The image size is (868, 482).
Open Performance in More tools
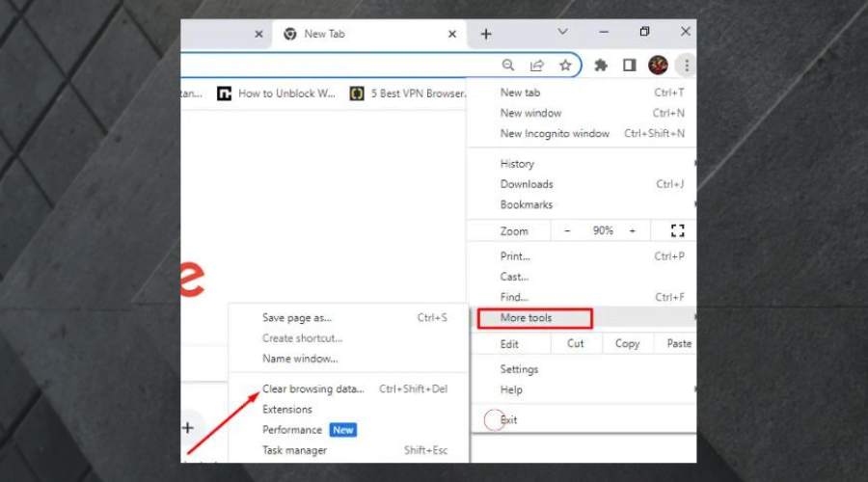tap(349, 430)
